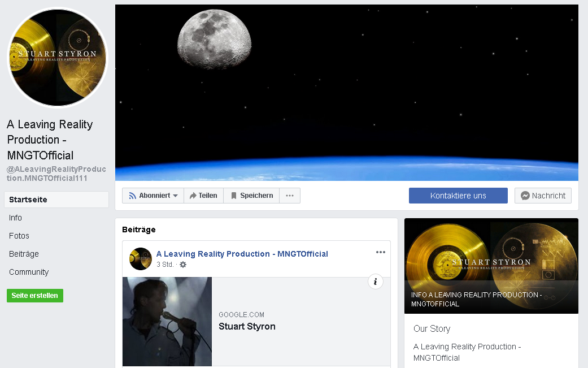Click the Our Story heading
588x368 pixels.
432,328
